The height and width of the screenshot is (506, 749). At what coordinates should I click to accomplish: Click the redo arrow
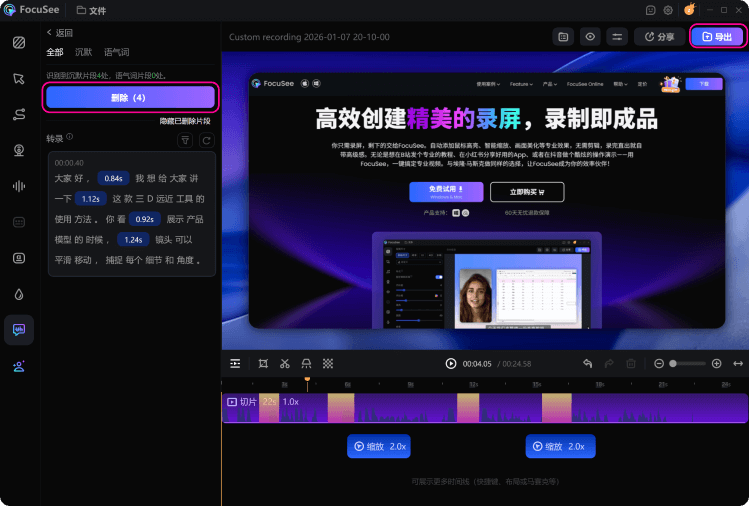(609, 364)
